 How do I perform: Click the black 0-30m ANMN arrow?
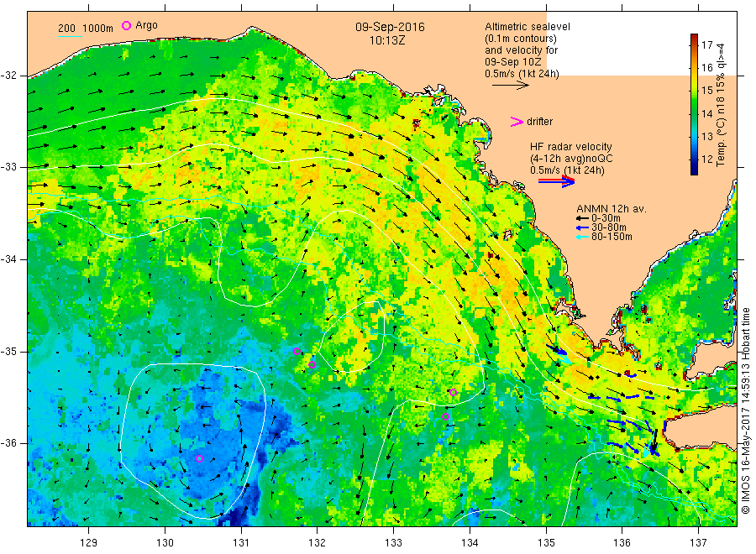tap(582, 218)
